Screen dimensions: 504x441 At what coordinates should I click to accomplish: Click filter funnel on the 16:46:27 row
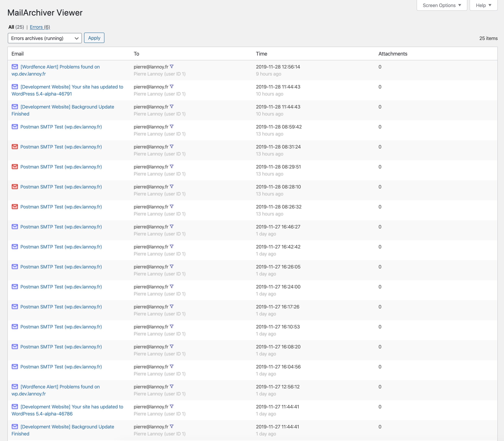pos(172,226)
